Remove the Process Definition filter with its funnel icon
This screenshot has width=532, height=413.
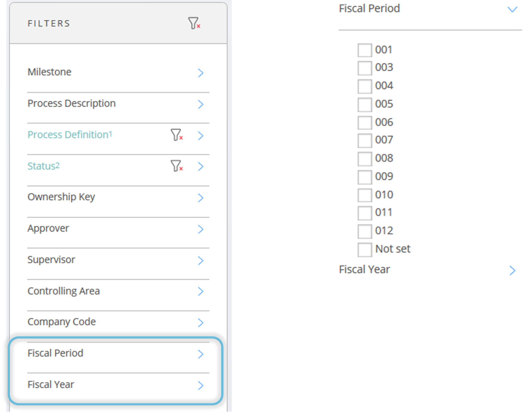click(177, 135)
